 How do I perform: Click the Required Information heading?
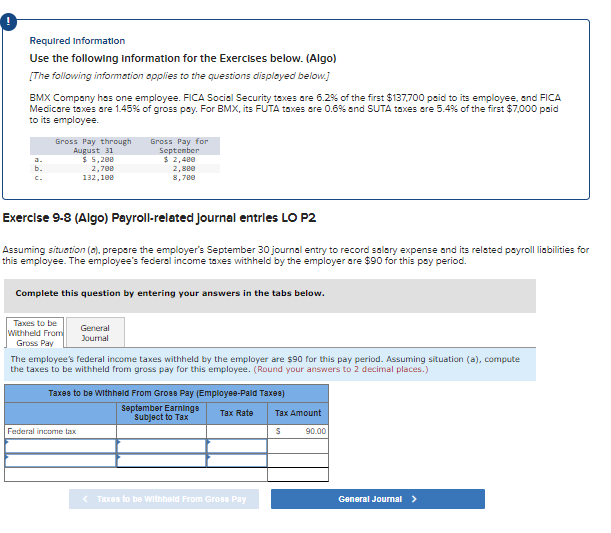click(x=77, y=41)
